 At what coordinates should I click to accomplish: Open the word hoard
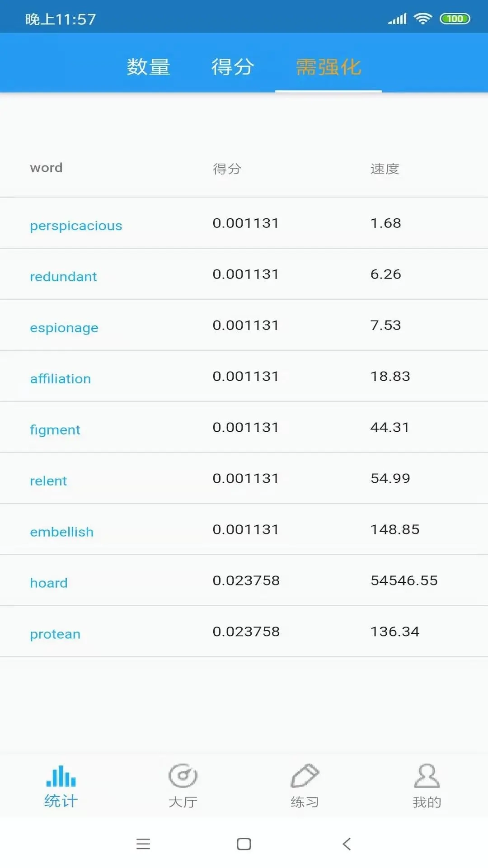[49, 583]
